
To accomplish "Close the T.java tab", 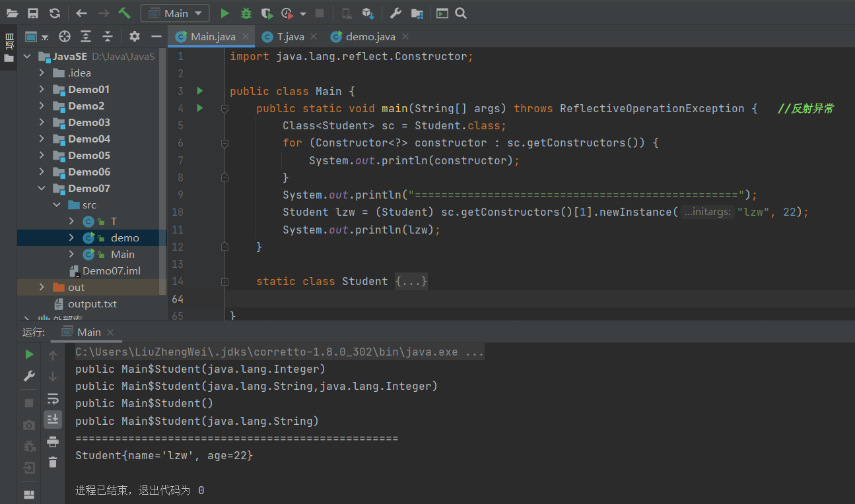I will point(313,37).
